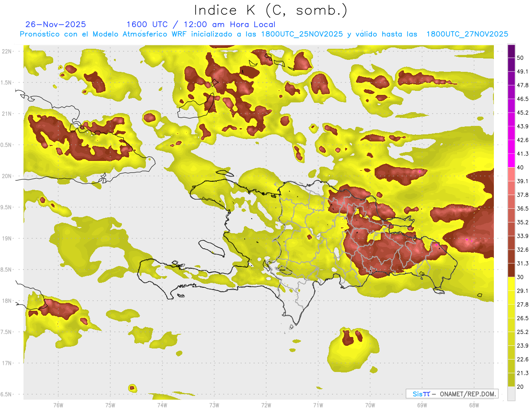
Task: Click the colorbar value '46.5'
Action: point(522,99)
